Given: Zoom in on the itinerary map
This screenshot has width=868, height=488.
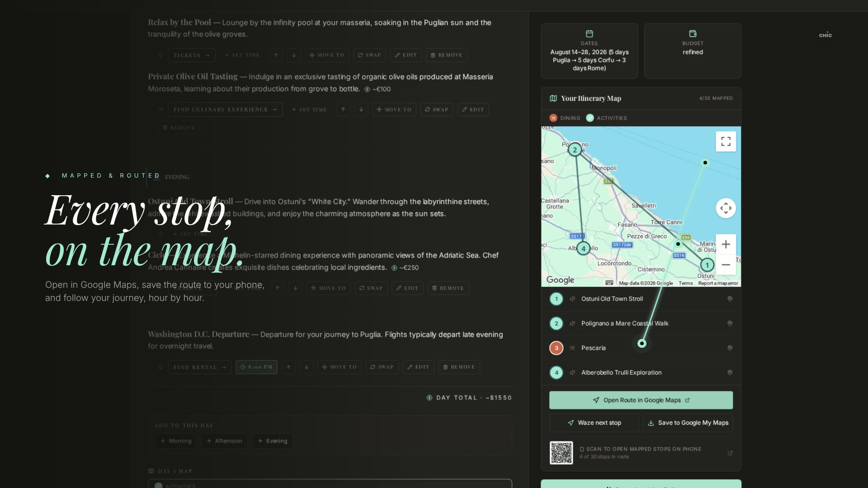Looking at the screenshot, I should point(726,244).
